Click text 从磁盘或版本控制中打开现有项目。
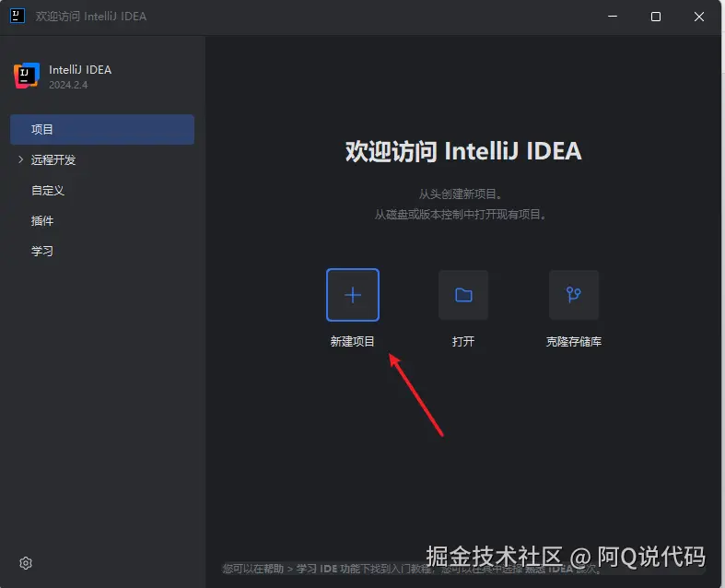The width and height of the screenshot is (725, 588). click(x=461, y=215)
